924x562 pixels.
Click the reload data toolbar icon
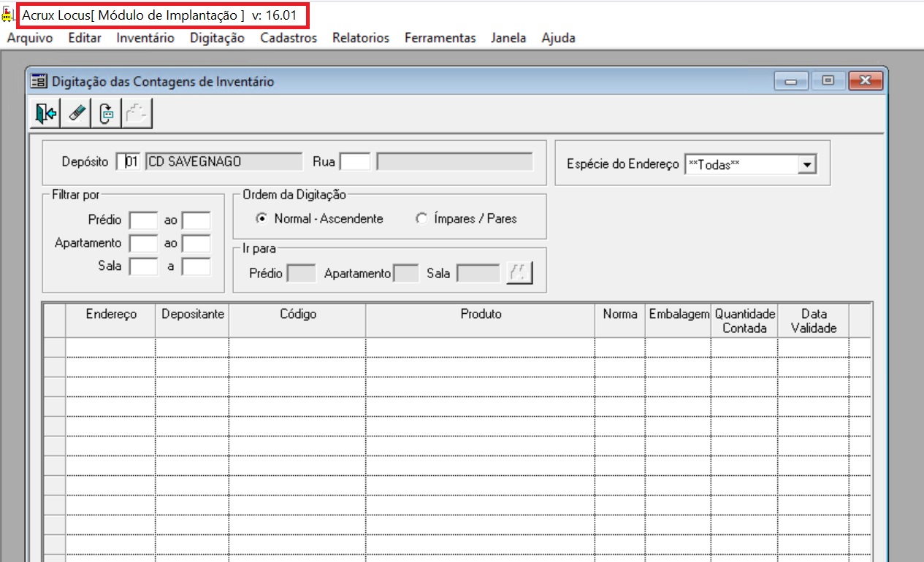107,113
